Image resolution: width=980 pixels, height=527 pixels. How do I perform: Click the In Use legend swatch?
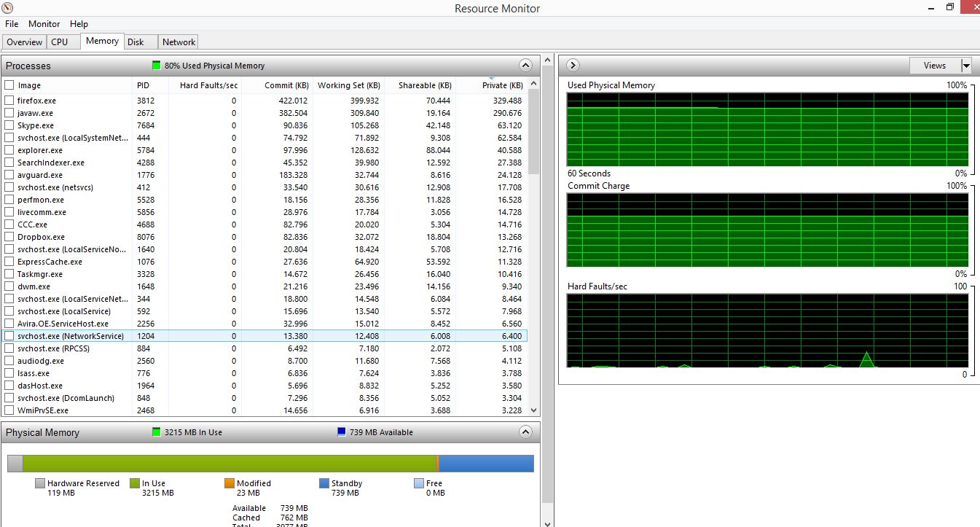pos(135,483)
